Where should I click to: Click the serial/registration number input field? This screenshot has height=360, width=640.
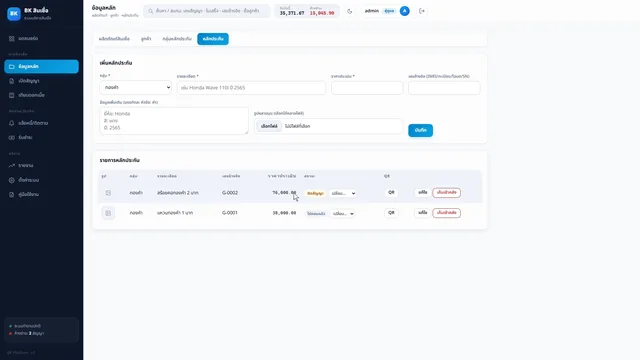pos(444,88)
